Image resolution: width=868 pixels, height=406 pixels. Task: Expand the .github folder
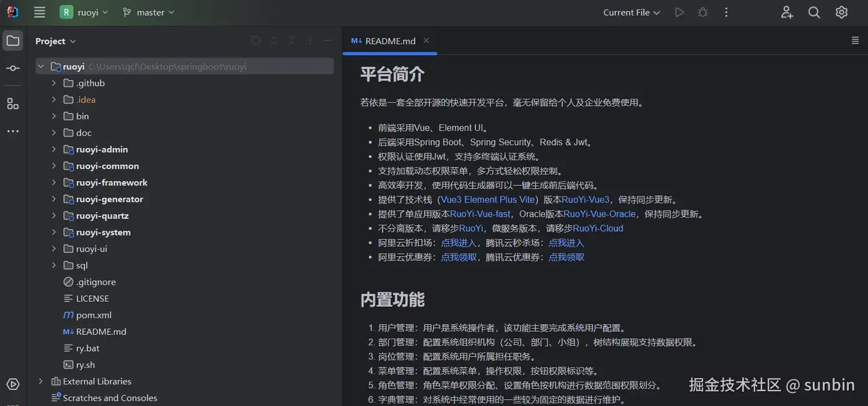point(54,83)
